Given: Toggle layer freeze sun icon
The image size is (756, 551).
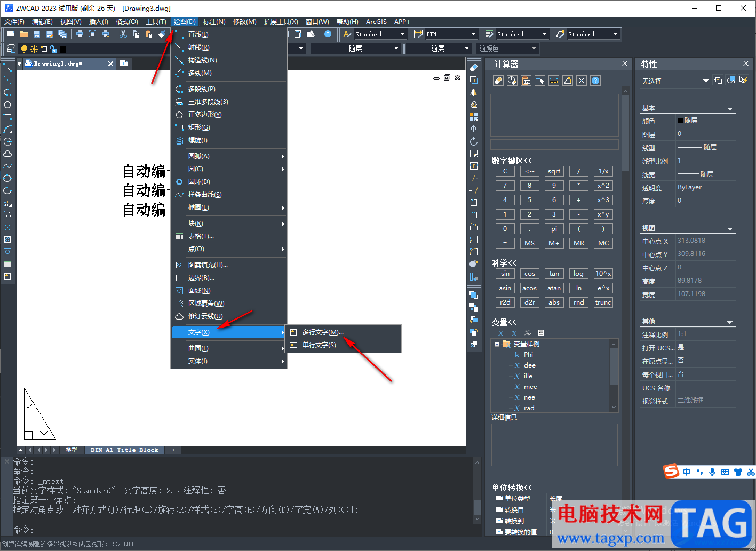Looking at the screenshot, I should pyautogui.click(x=34, y=49).
